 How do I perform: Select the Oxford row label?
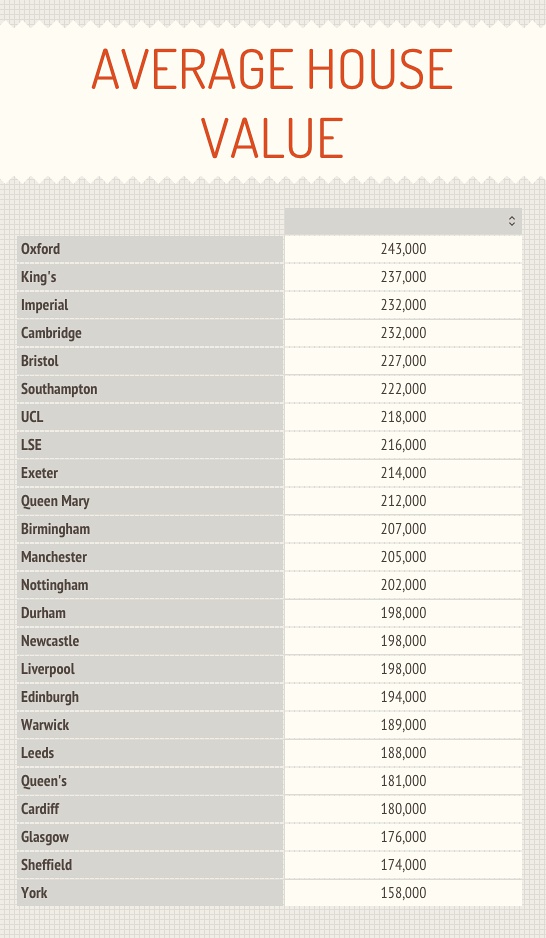pyautogui.click(x=150, y=249)
